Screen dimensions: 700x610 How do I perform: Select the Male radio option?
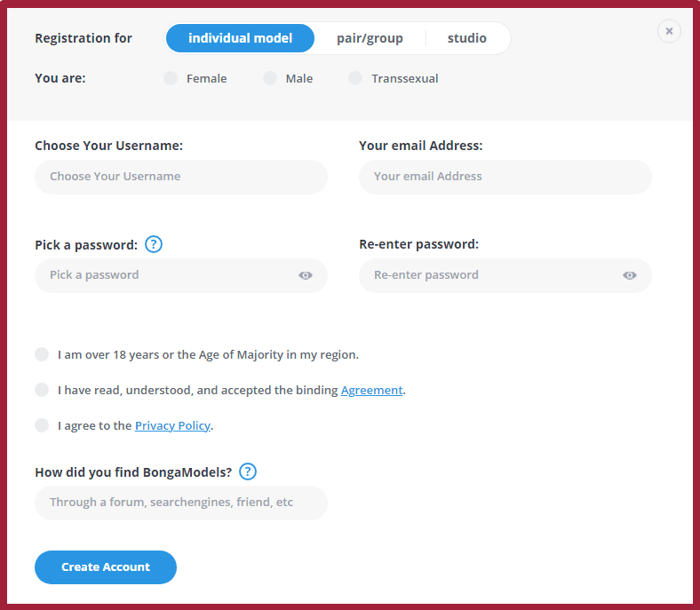click(x=270, y=78)
